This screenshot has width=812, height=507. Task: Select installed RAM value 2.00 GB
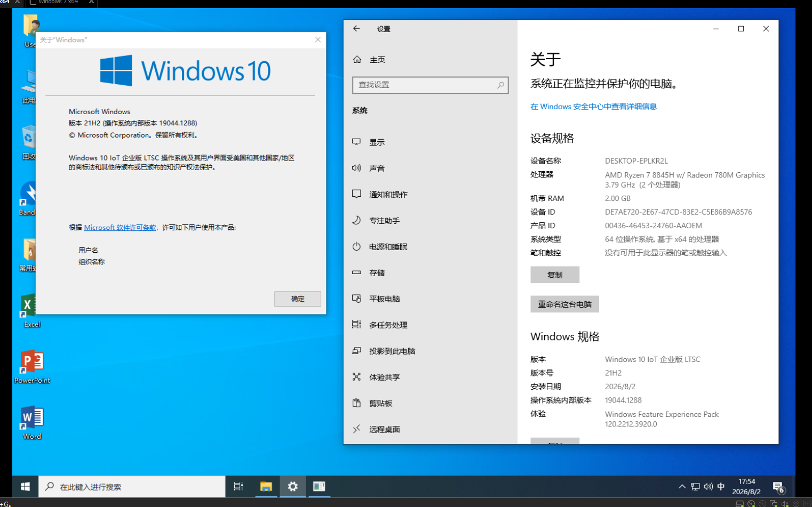point(618,198)
